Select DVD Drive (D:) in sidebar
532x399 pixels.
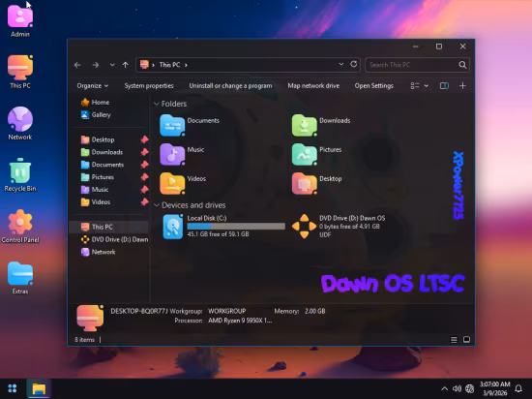pyautogui.click(x=114, y=239)
